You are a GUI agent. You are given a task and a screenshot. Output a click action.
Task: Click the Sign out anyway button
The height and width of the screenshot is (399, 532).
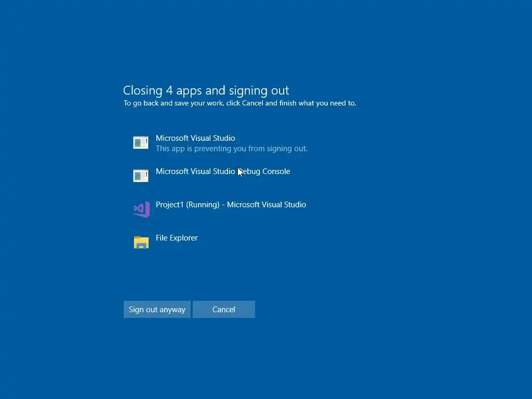point(157,310)
